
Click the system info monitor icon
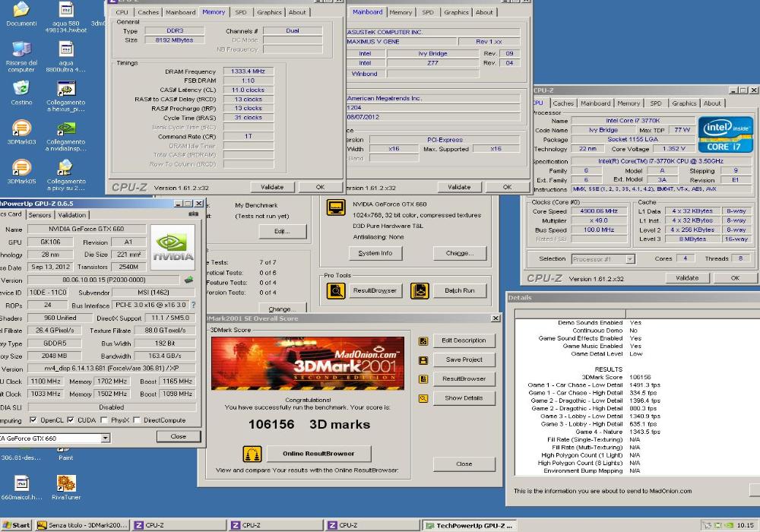click(335, 207)
